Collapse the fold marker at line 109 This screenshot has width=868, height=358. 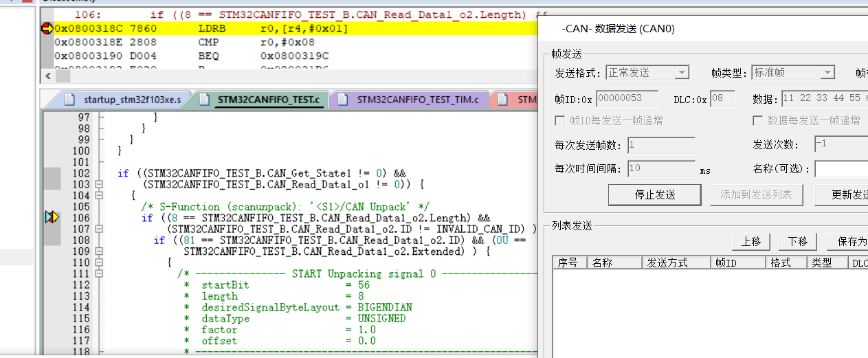[x=99, y=251]
